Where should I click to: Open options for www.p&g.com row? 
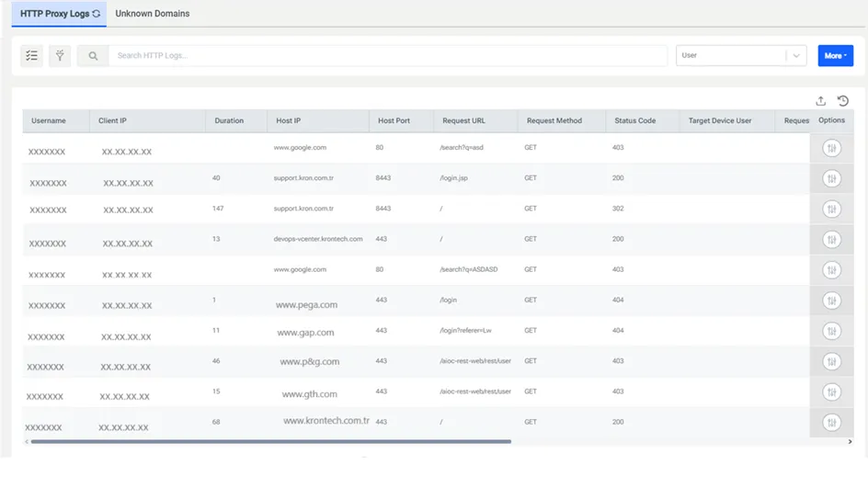(x=831, y=361)
